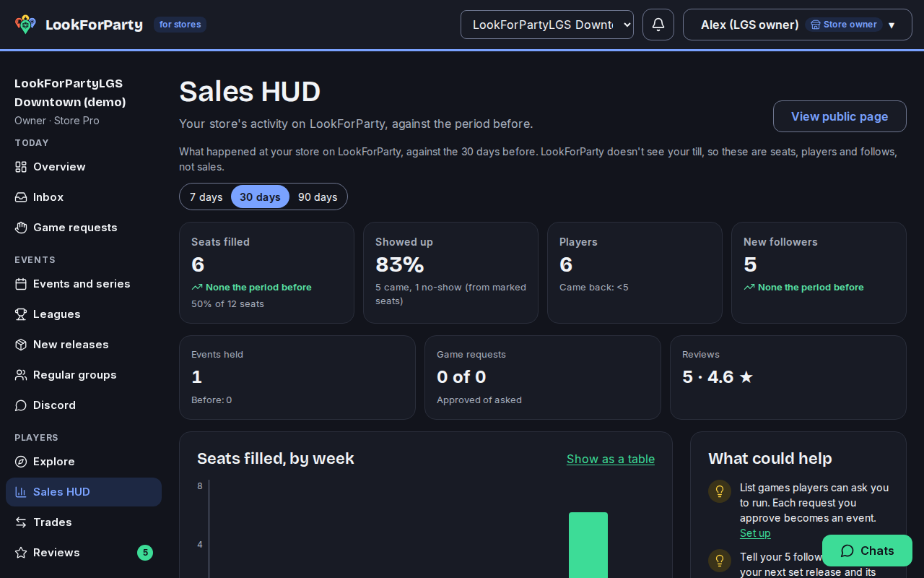Image resolution: width=924 pixels, height=578 pixels.
Task: Click the Game requests 0 of 0 card
Action: (x=543, y=377)
